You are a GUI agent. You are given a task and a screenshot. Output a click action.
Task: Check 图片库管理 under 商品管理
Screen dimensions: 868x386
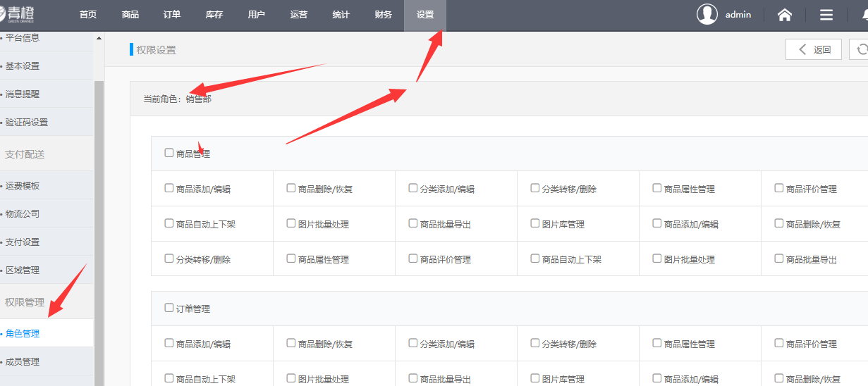(x=535, y=223)
